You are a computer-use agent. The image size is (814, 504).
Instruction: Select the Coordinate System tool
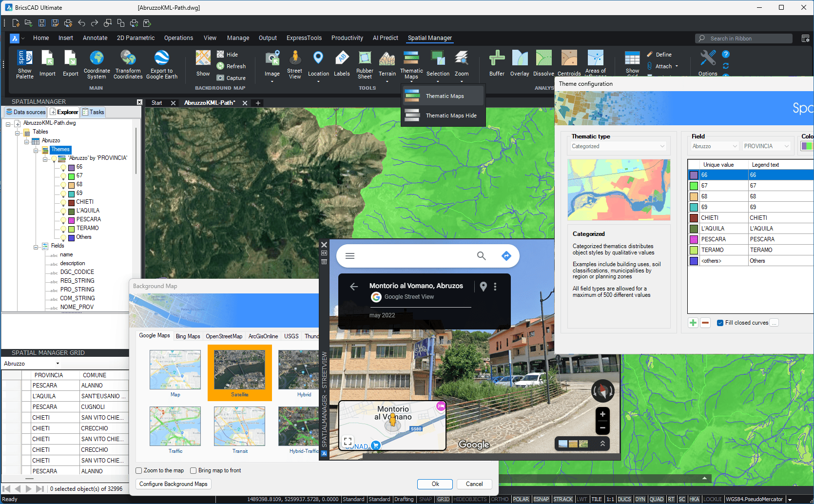pos(97,64)
